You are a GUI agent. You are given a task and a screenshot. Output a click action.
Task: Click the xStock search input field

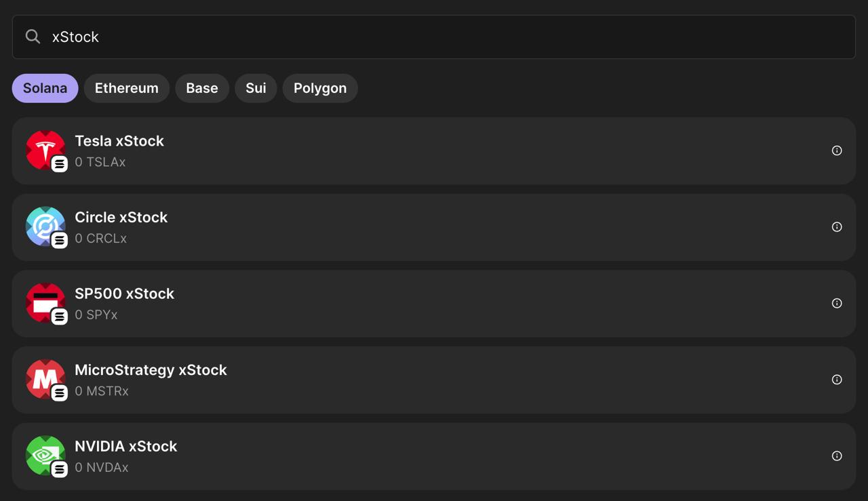point(434,37)
